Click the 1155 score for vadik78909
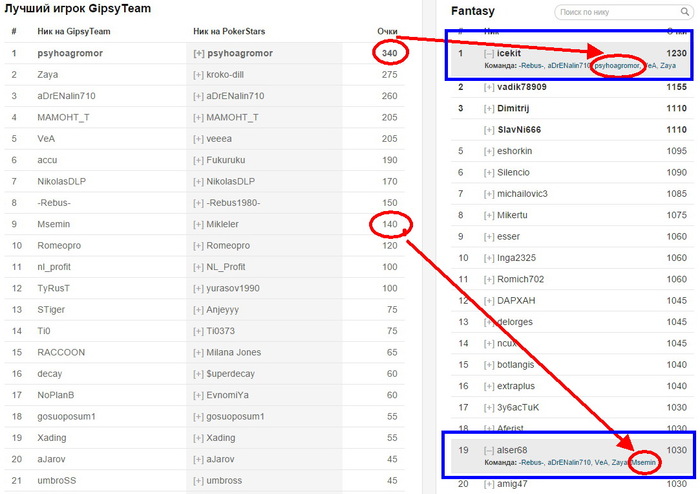This screenshot has width=700, height=494. (x=676, y=87)
